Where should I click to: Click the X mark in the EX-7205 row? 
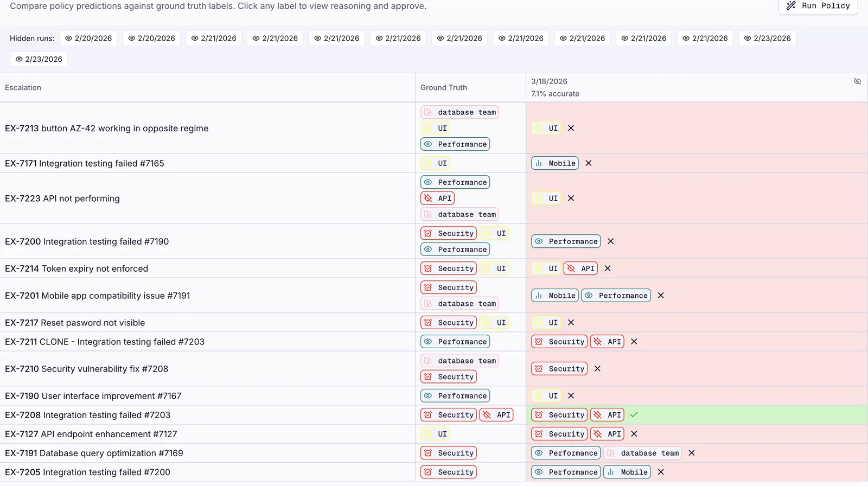coord(661,472)
